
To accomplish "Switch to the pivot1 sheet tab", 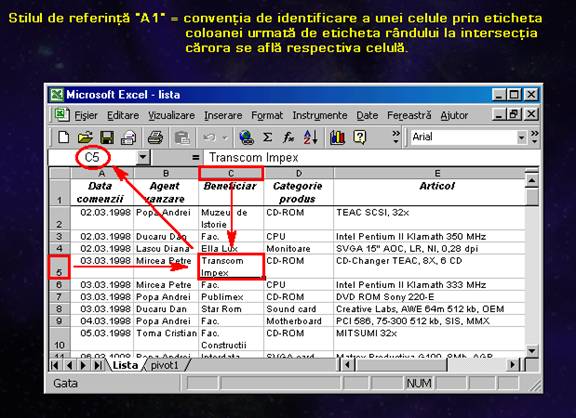I will (x=165, y=365).
